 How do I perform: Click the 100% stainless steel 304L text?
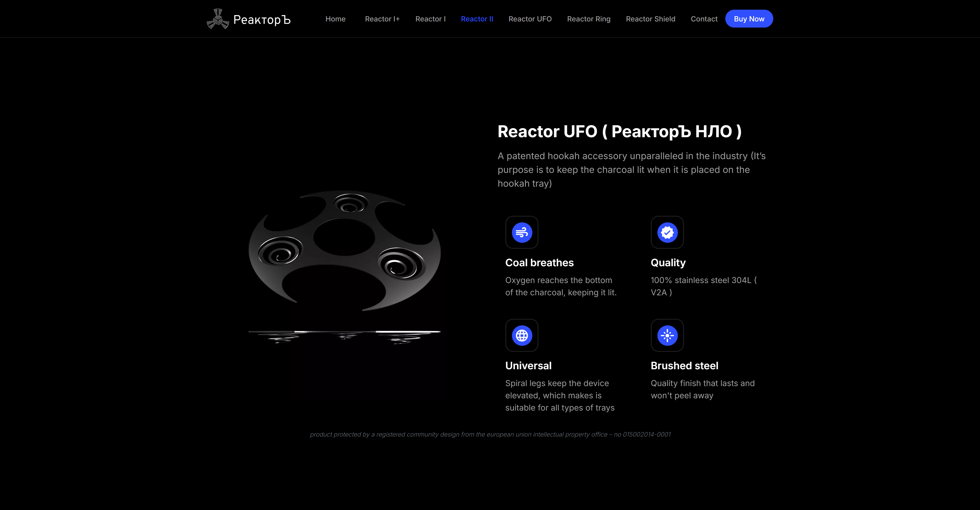click(x=703, y=286)
